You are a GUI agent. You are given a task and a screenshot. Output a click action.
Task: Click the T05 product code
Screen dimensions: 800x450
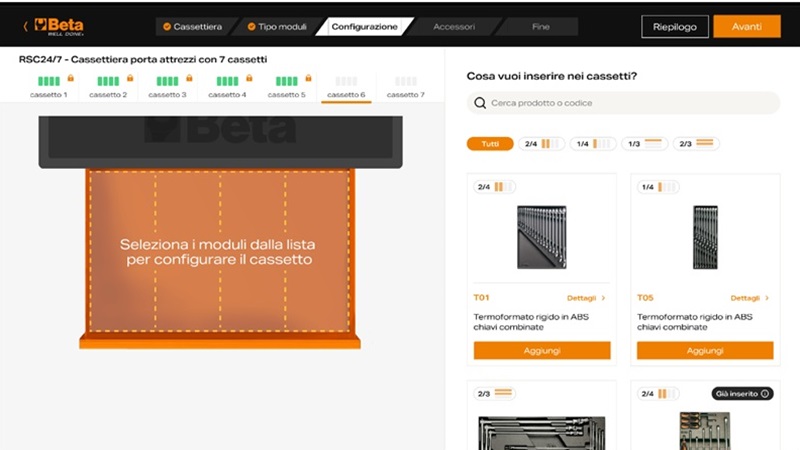[x=645, y=297]
